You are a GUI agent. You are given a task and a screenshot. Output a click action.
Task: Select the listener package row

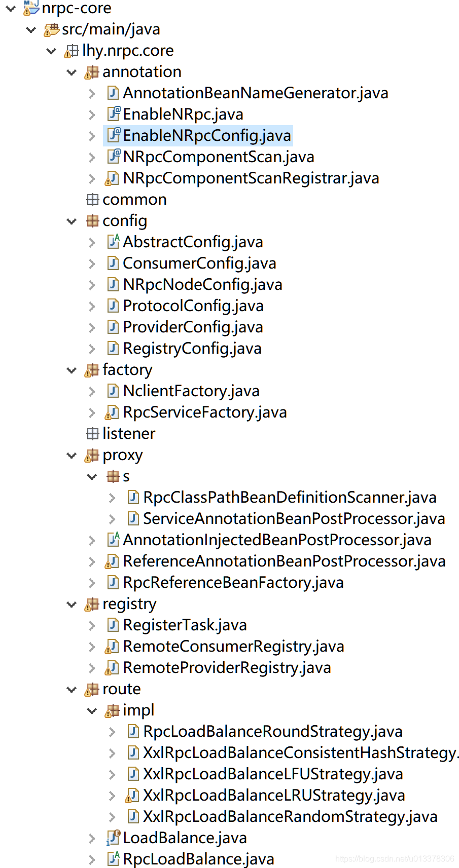pos(129,434)
